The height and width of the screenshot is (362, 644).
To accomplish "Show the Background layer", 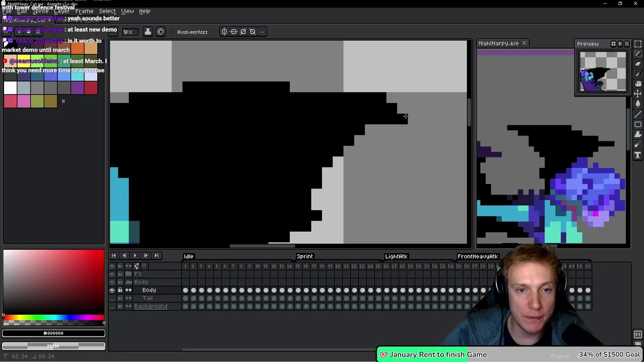I will coord(112,306).
